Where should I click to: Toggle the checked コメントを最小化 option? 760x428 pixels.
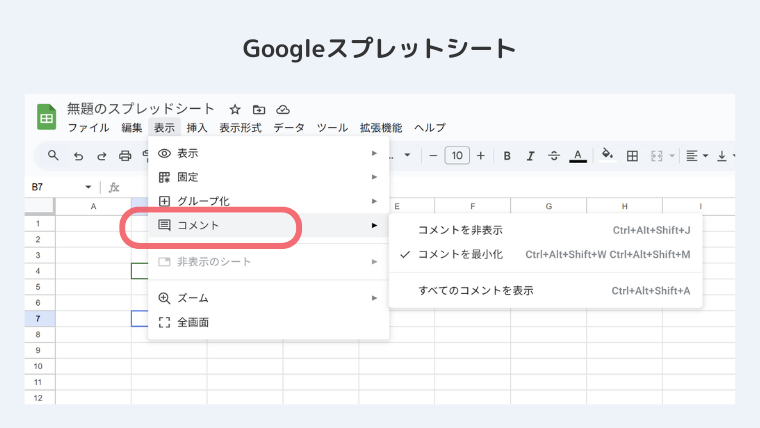click(x=545, y=254)
